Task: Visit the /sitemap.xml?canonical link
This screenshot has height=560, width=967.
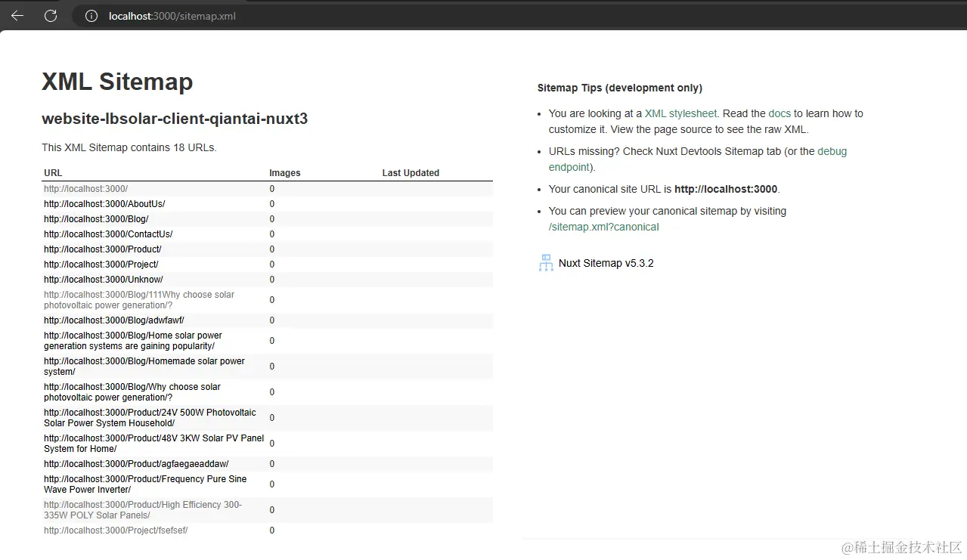Action: click(x=603, y=227)
